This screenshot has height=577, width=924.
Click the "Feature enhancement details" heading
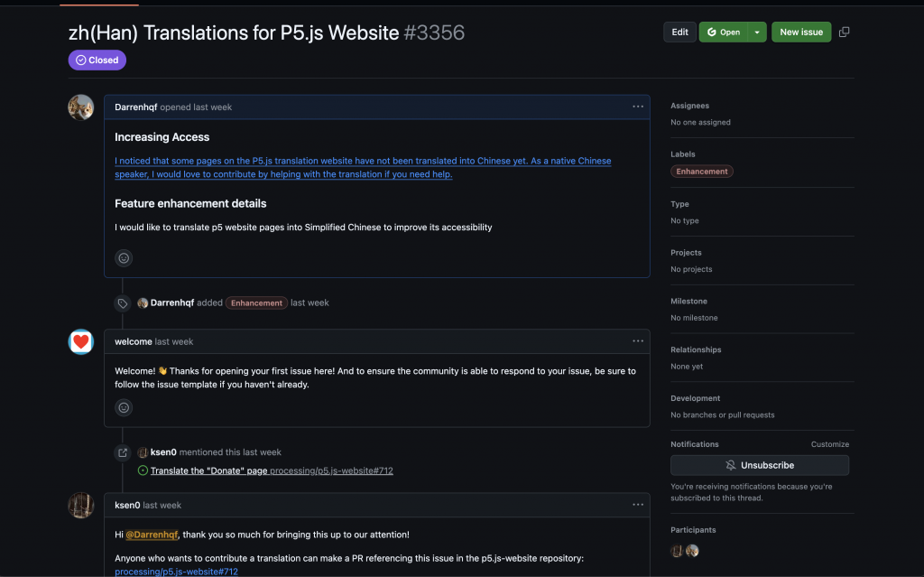190,203
